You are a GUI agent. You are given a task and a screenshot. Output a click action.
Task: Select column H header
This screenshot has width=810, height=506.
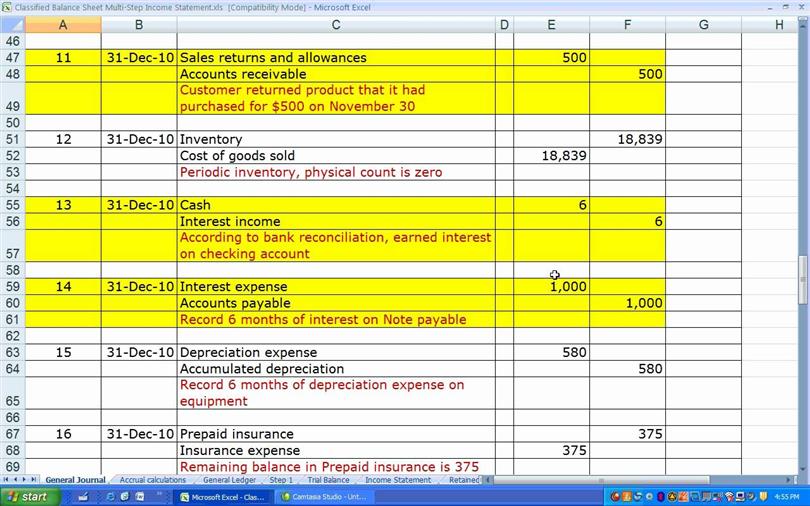point(769,24)
